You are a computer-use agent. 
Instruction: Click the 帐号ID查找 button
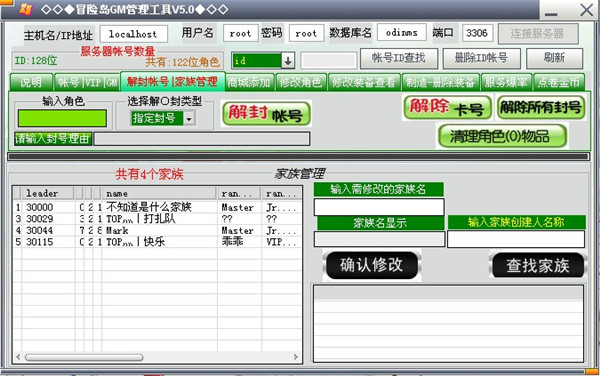pos(399,58)
